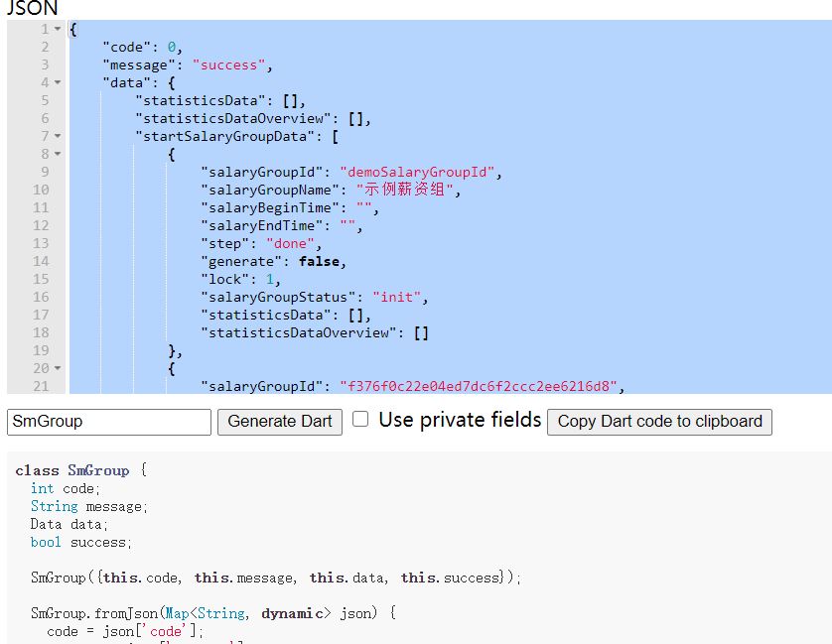Click the false value of "generate"
Viewport: 832px width, 644px height.
319,262
